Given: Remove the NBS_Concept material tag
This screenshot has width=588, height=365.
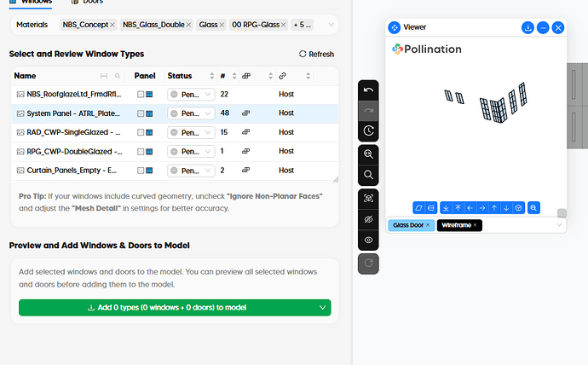Looking at the screenshot, I should click(112, 25).
